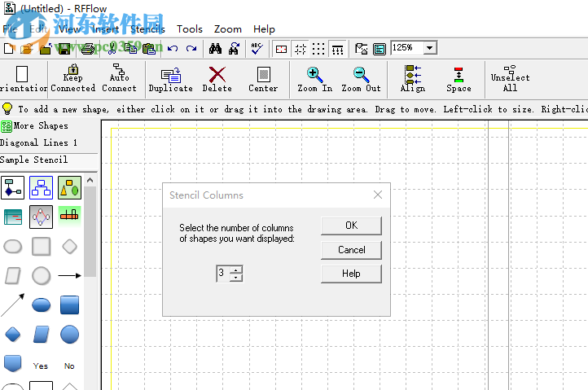Pick the flowchart connector sample shape icon
This screenshot has height=390, width=588.
[13, 187]
